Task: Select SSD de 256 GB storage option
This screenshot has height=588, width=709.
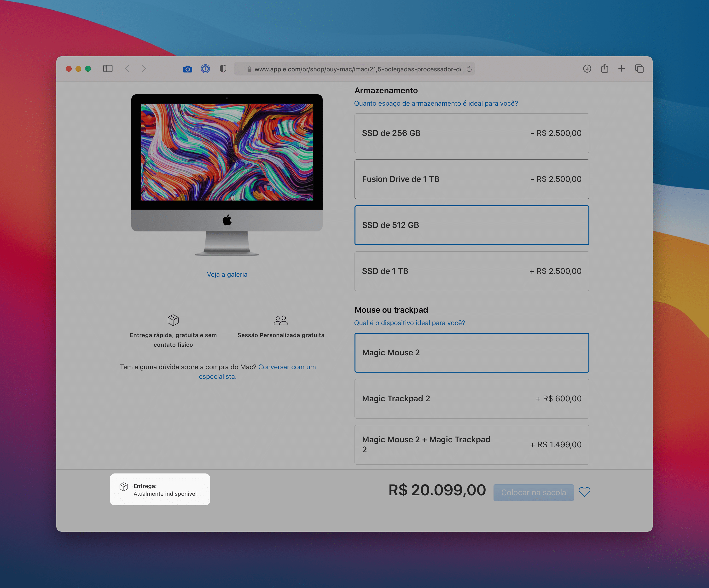Action: [x=472, y=133]
